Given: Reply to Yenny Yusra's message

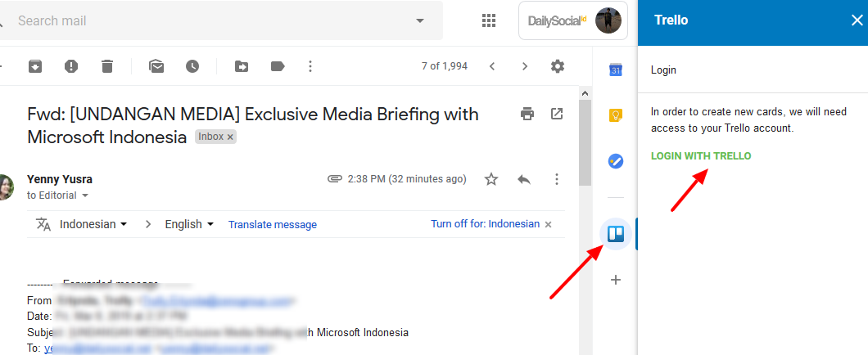Looking at the screenshot, I should click(x=524, y=179).
